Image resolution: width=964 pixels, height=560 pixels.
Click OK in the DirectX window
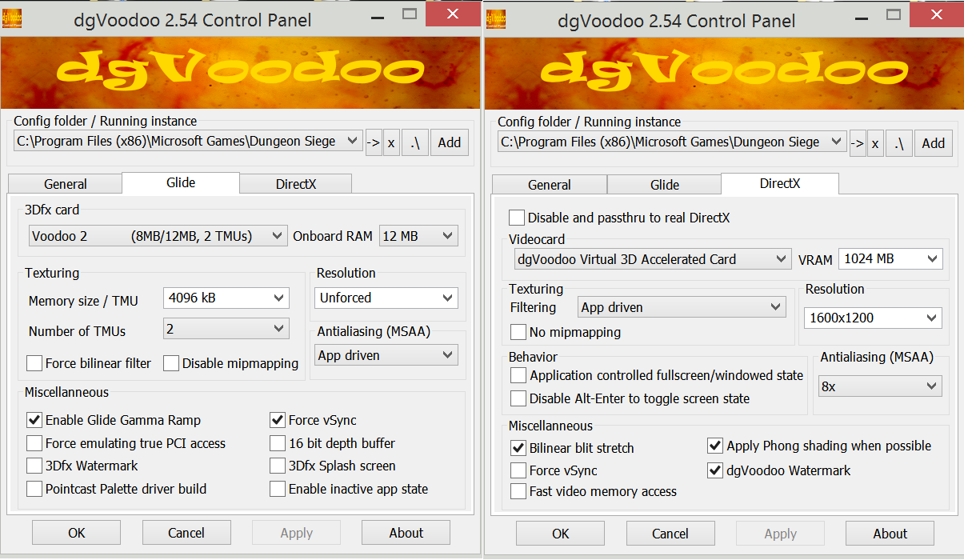pos(560,534)
